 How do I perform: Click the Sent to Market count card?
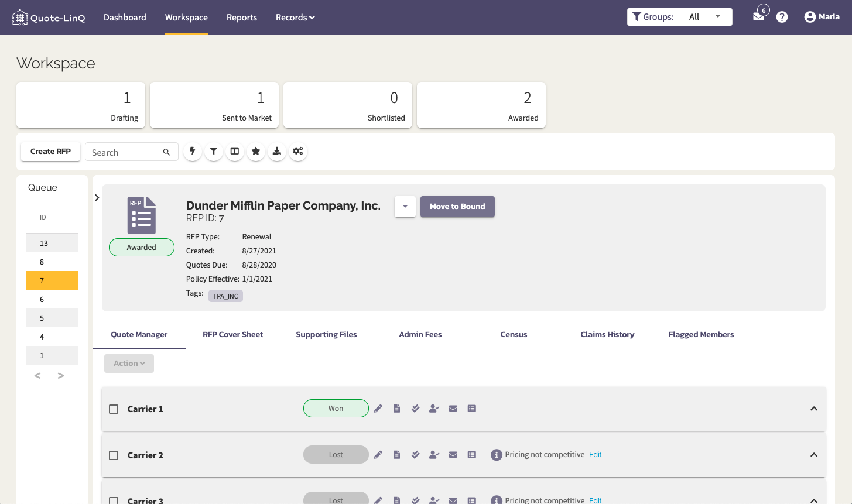pyautogui.click(x=214, y=105)
